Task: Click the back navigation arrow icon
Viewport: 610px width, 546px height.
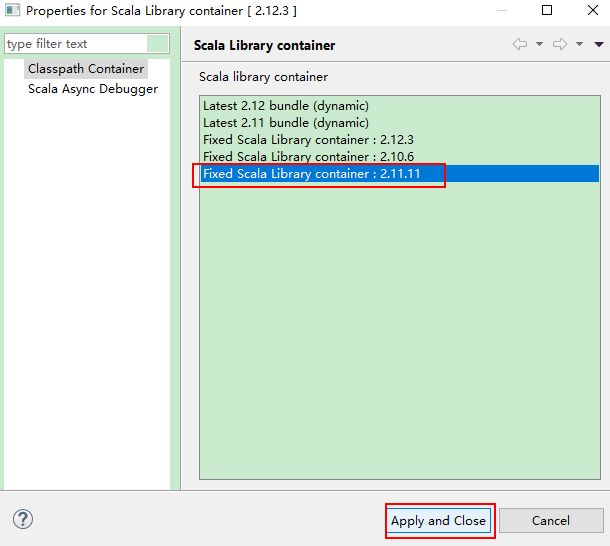Action: click(520, 44)
